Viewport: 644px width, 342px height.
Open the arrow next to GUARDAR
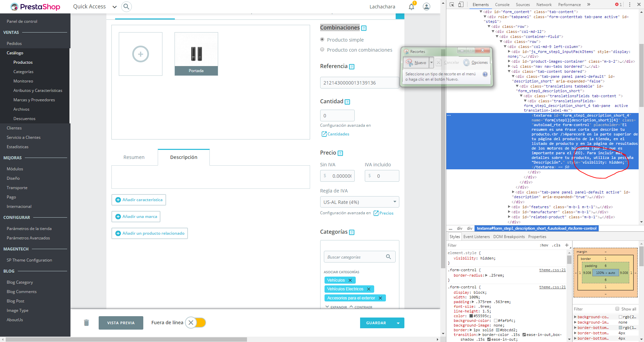[398, 323]
